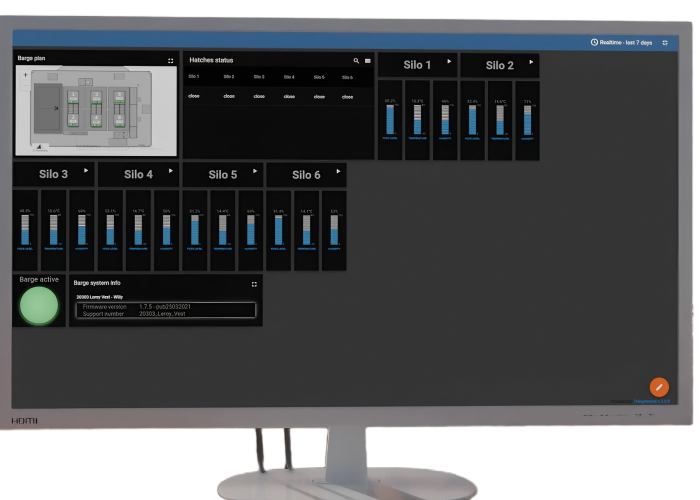Click Silo 5 humidity gauge
Viewport: 700px width, 500px height.
[x=250, y=231]
